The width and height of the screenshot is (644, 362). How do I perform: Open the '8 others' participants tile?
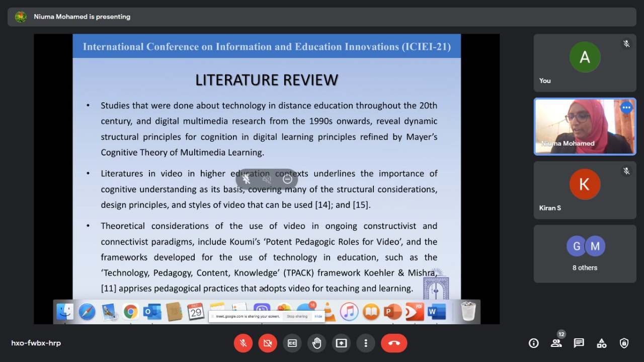585,254
